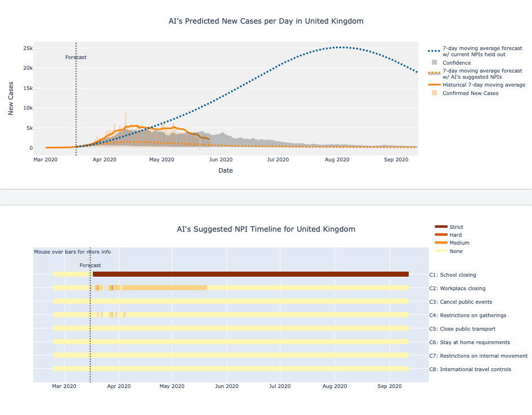The height and width of the screenshot is (415, 532).
Task: Click the 'AI's Suggested NPI Timeline for United Kingdom' title
Action: tap(266, 229)
